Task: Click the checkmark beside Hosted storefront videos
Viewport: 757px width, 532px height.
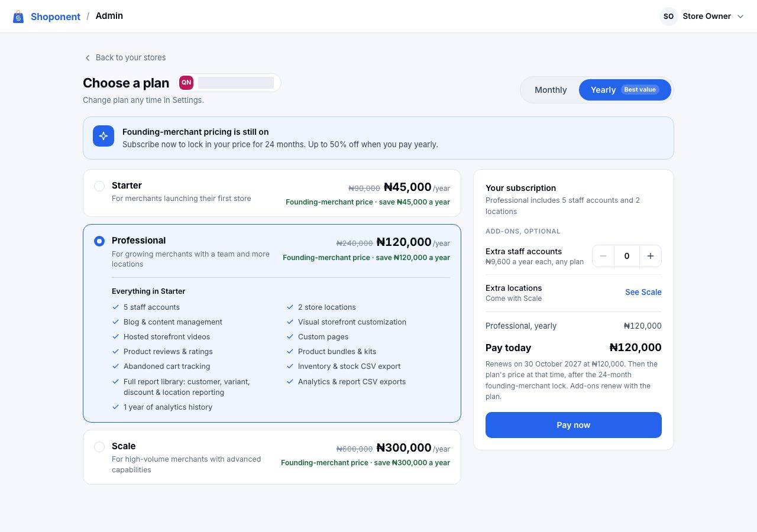Action: (x=116, y=337)
